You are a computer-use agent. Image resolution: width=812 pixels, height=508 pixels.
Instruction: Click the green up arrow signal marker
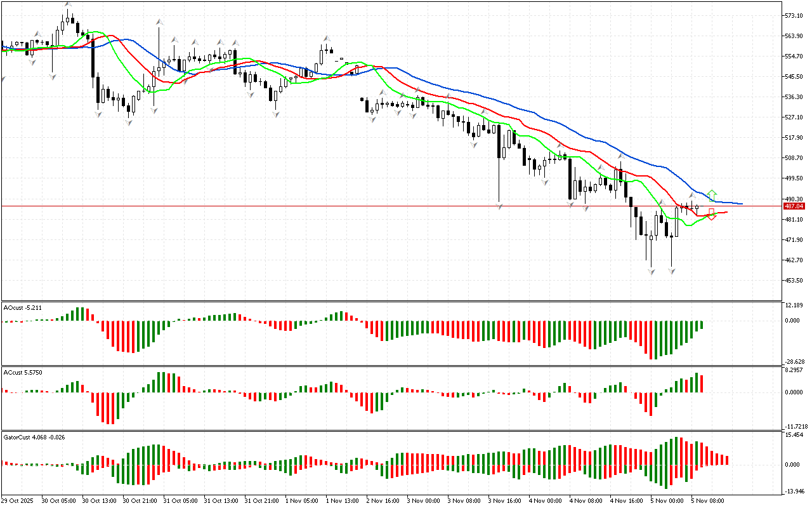[712, 194]
